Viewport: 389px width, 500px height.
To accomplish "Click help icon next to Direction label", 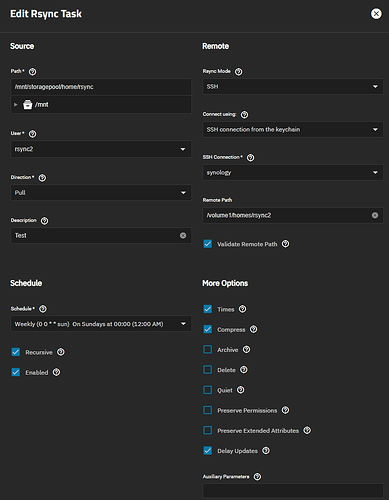I will click(x=42, y=178).
